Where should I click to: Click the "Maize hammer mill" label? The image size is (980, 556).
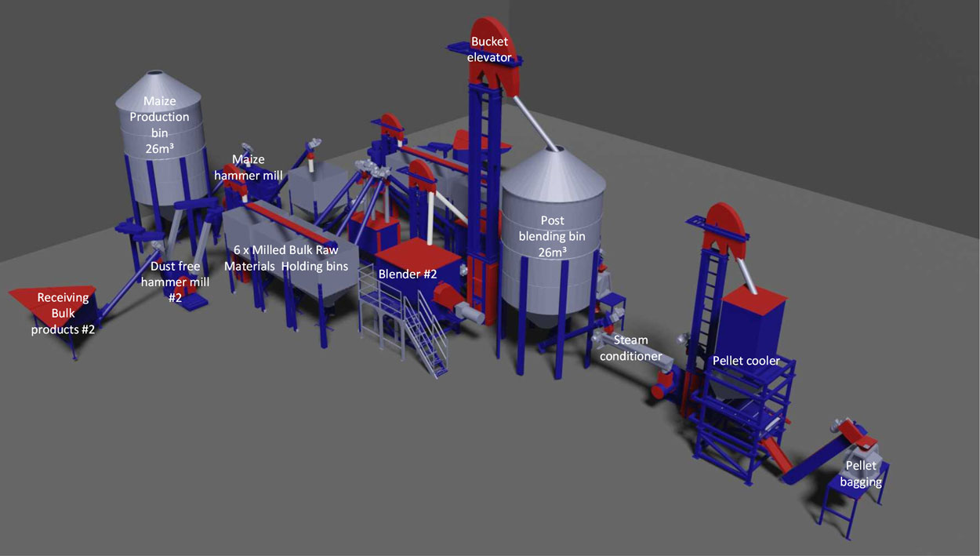point(249,167)
